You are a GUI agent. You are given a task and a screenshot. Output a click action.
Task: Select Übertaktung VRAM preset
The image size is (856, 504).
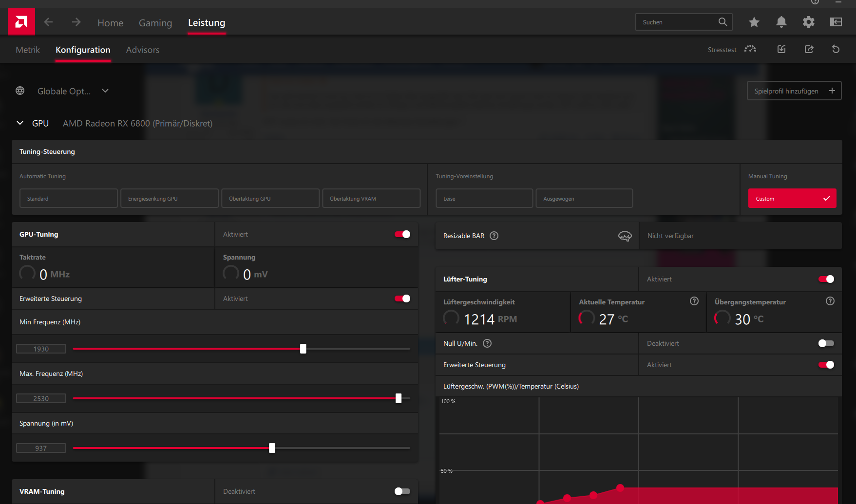(x=371, y=198)
